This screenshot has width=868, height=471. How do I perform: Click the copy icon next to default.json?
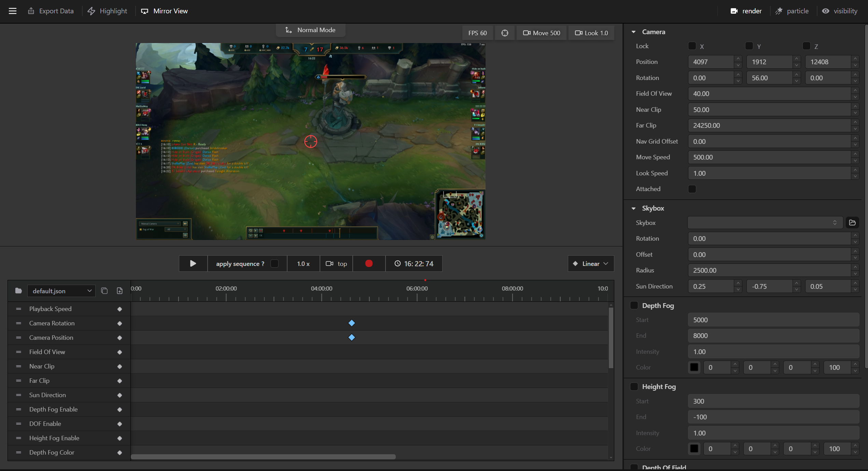pos(104,291)
